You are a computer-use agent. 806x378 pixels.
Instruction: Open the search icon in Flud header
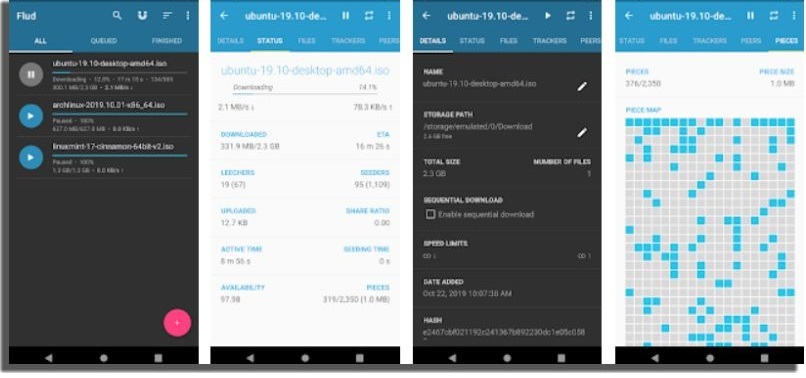click(117, 15)
